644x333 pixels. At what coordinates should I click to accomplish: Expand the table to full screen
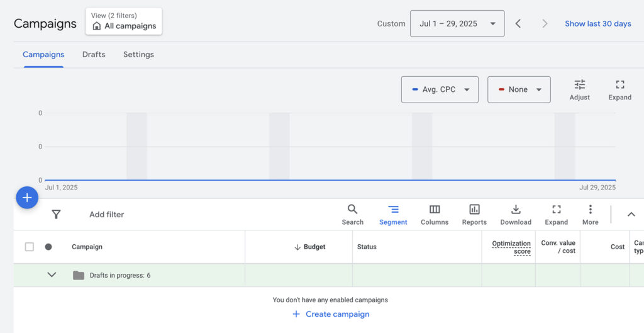point(556,214)
